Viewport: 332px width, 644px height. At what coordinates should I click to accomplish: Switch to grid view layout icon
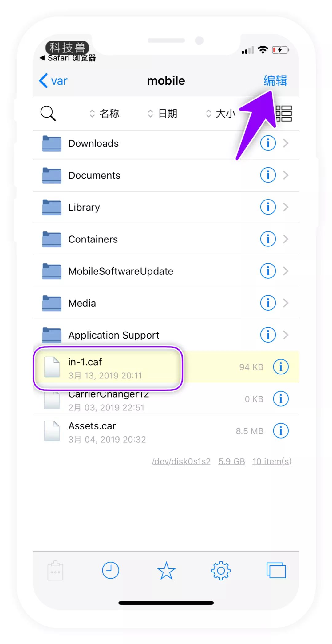[283, 114]
